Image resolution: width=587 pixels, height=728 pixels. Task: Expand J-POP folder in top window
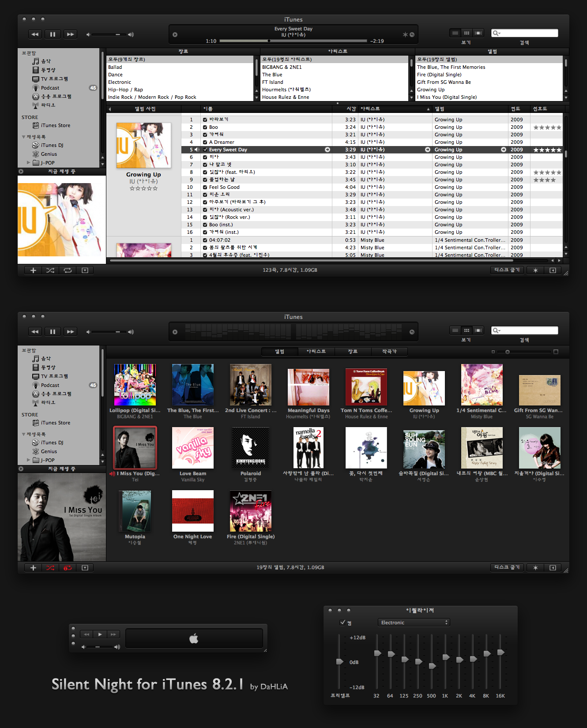(x=29, y=163)
